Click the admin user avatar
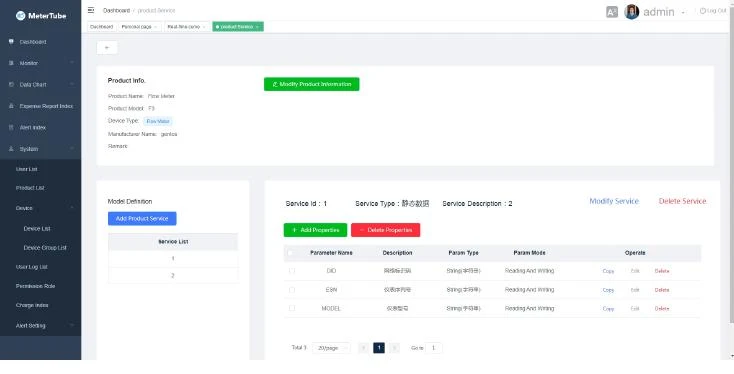This screenshot has height=374, width=734. (631, 12)
